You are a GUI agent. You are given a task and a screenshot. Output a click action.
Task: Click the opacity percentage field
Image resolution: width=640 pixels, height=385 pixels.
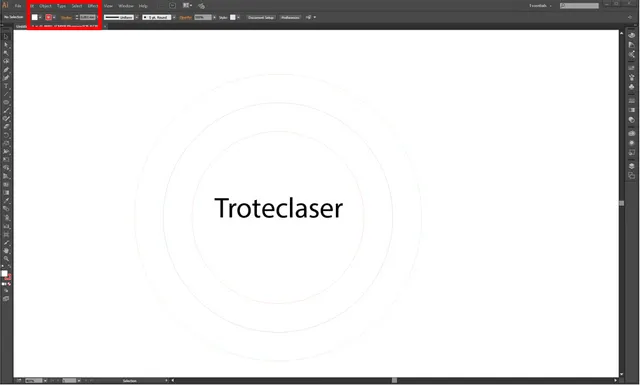(203, 18)
